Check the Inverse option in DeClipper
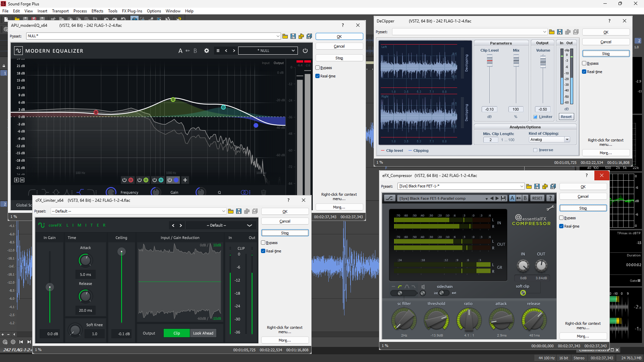644x362 pixels. 535,150
